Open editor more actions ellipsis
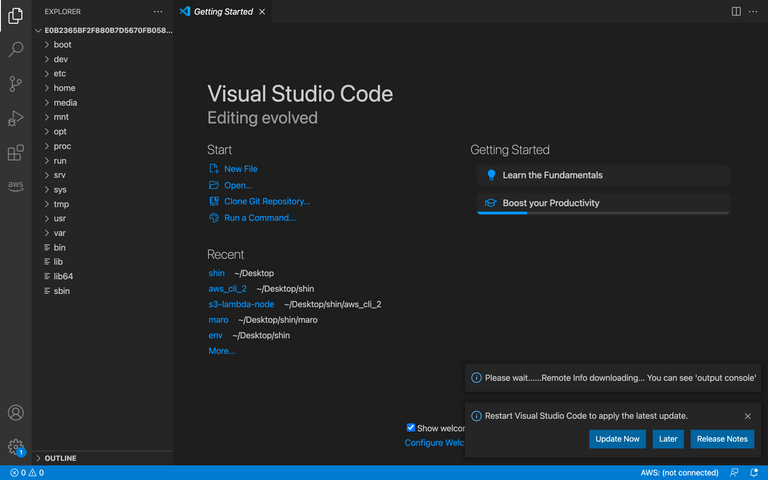This screenshot has width=768, height=480. [753, 11]
